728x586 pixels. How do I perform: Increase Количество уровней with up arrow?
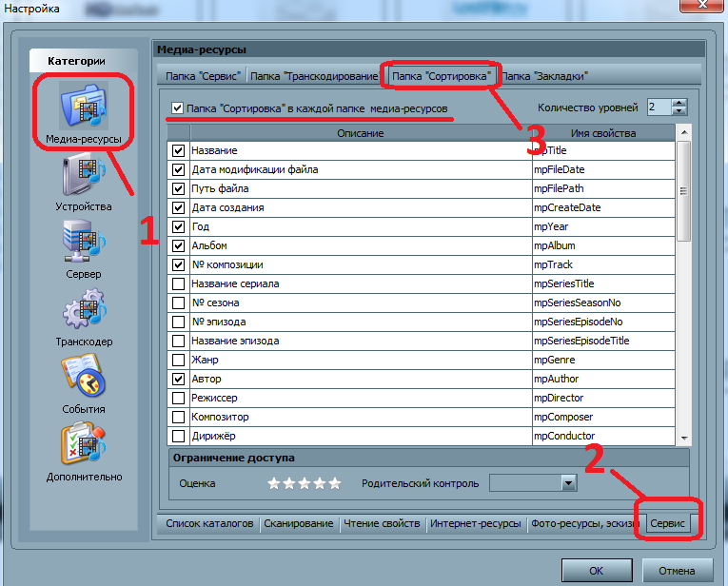[678, 103]
